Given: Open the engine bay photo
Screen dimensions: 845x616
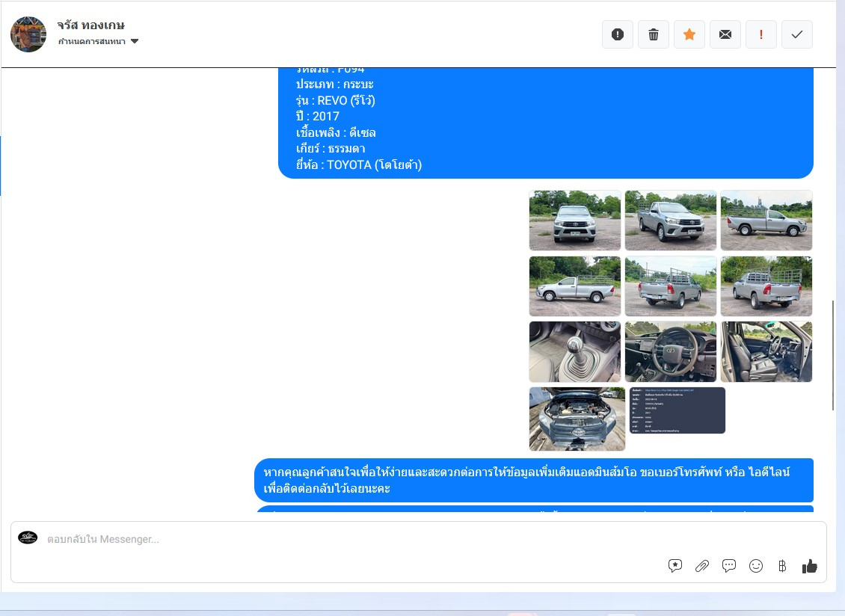Looking at the screenshot, I should (577, 419).
